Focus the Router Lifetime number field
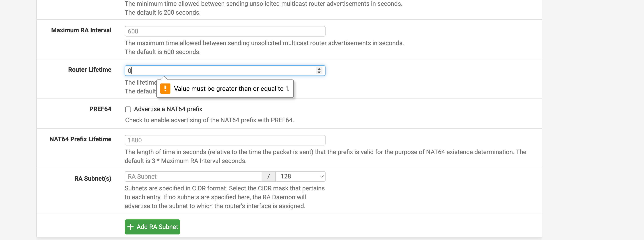 (x=220, y=71)
